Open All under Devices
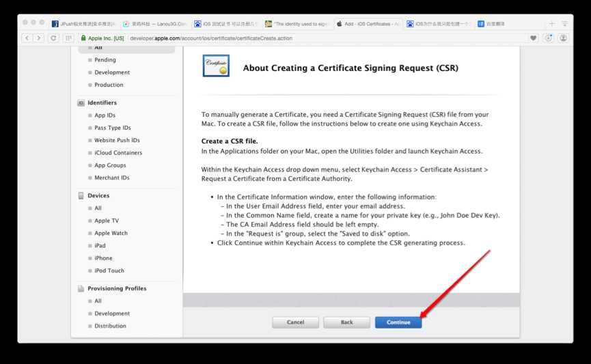Viewport: 591px width, 364px height. pyautogui.click(x=98, y=208)
